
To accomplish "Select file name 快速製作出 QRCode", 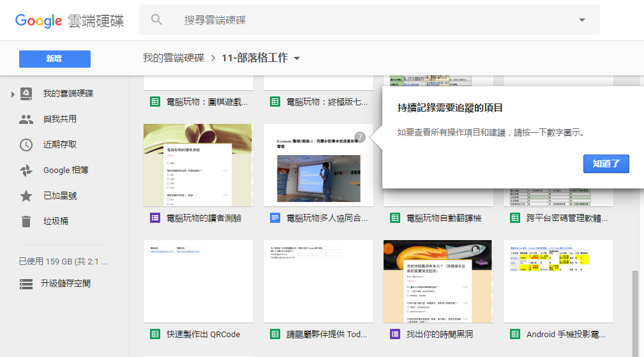I will tap(204, 335).
